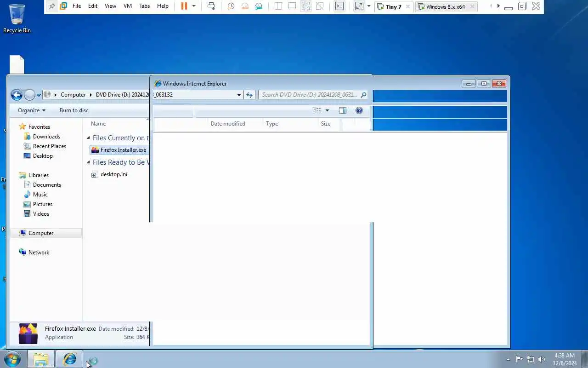Open the more view options arrow
The image size is (588, 368).
click(x=327, y=110)
